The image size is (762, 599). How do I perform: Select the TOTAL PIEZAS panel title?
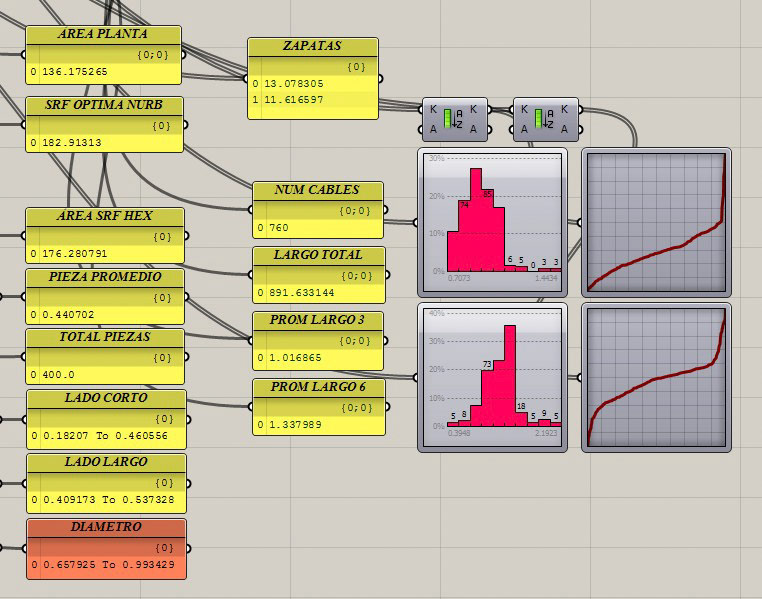[x=105, y=337]
